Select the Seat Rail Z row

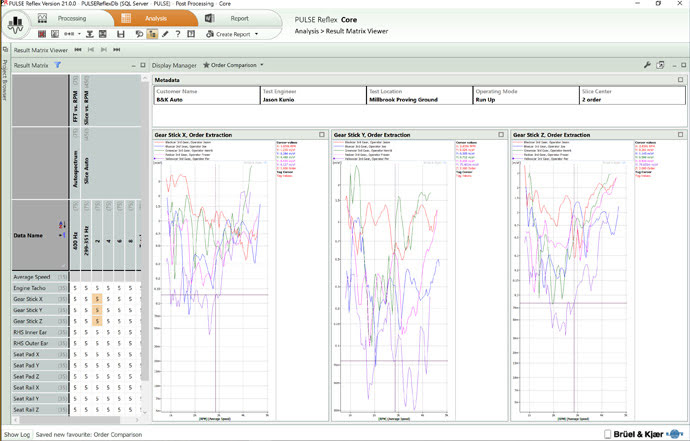pyautogui.click(x=40, y=410)
